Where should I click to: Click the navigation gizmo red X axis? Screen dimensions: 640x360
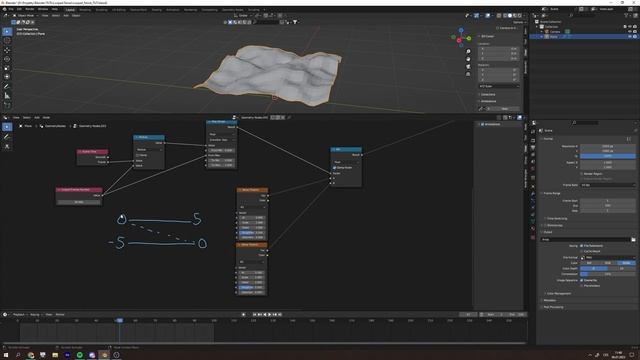459,40
